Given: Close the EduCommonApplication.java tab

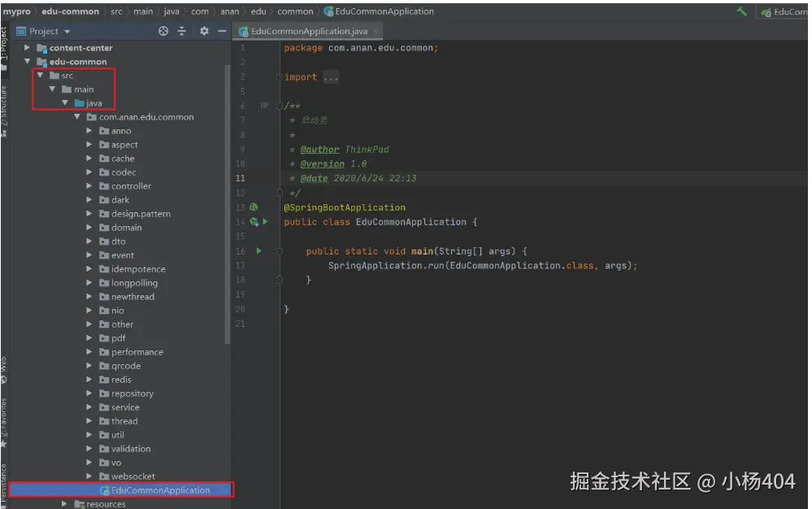Looking at the screenshot, I should click(376, 31).
